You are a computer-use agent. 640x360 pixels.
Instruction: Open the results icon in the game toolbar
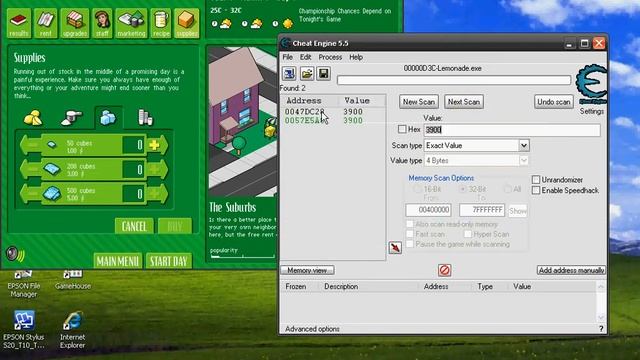point(19,23)
